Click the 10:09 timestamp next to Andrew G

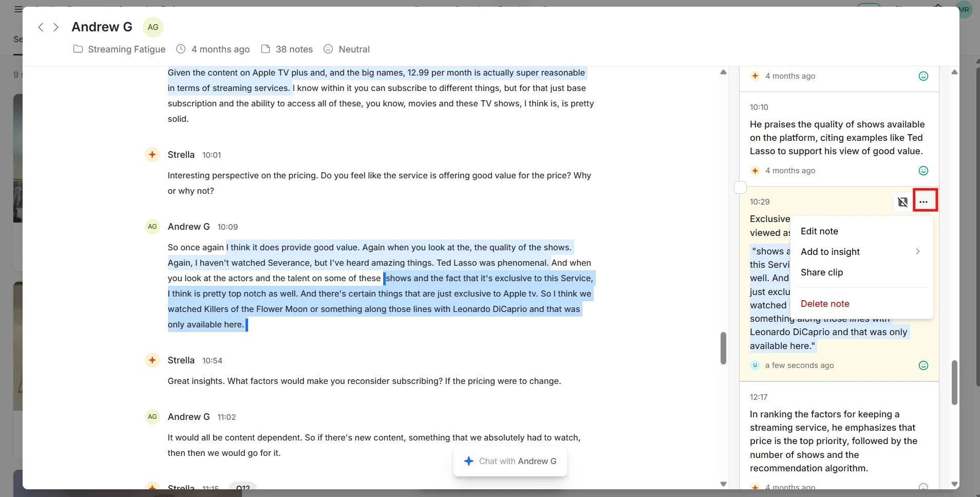coord(228,227)
